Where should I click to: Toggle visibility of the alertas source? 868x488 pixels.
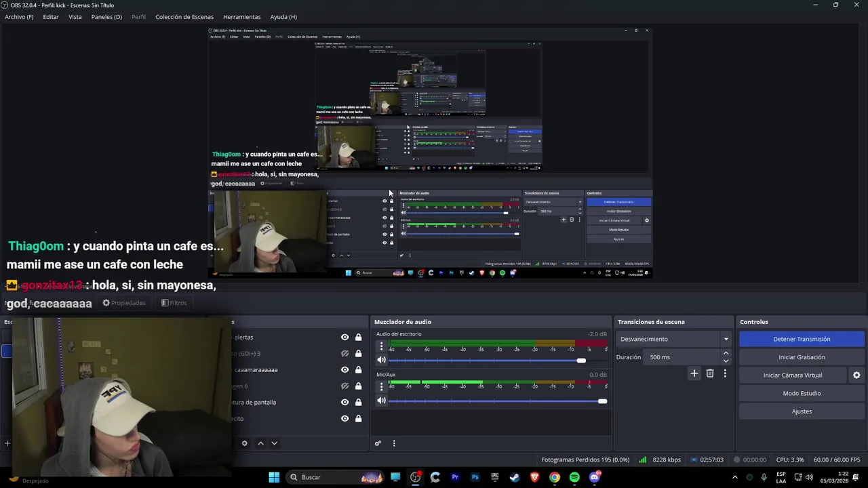344,338
